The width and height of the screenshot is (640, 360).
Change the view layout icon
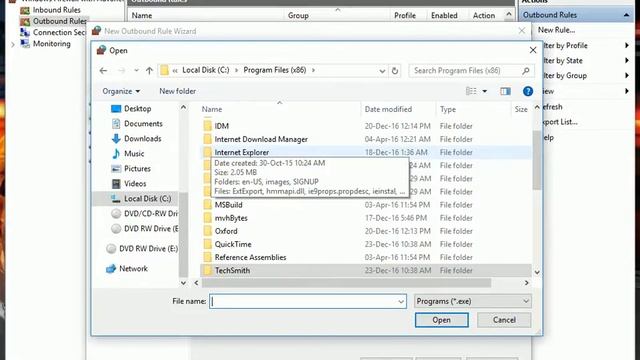[x=471, y=91]
